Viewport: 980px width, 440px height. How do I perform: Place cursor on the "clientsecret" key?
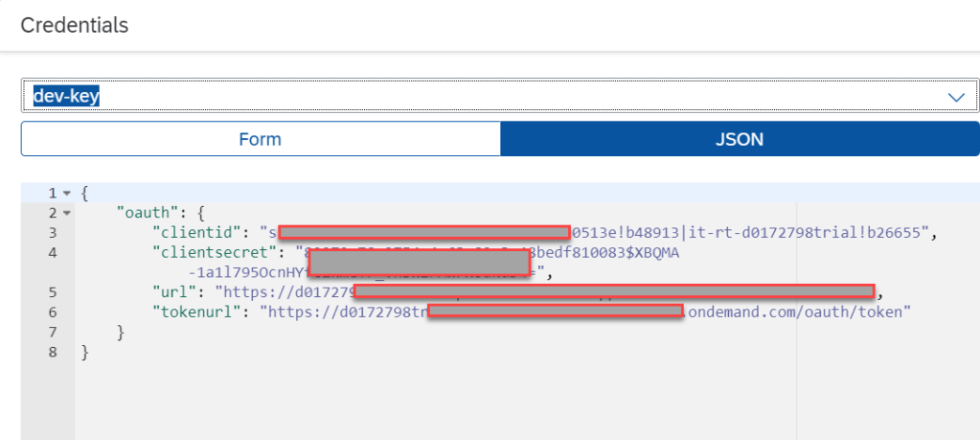(213, 252)
